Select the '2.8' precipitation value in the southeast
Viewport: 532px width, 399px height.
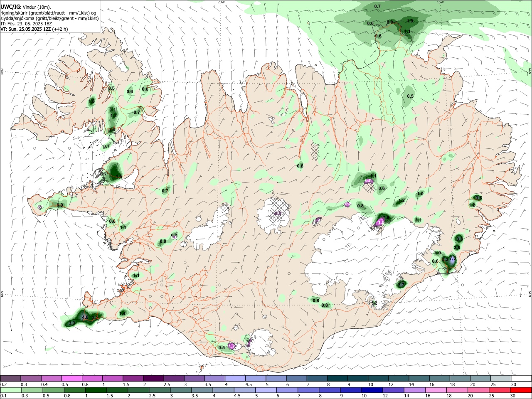pos(457,247)
